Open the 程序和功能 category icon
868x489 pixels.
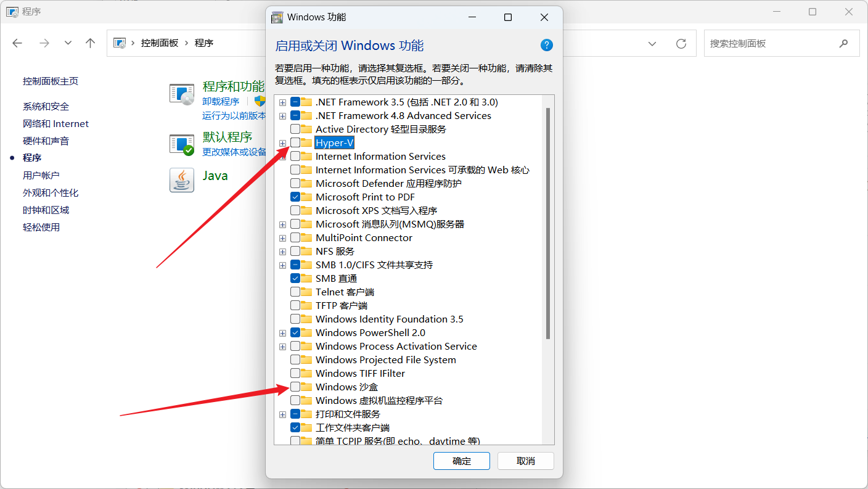coord(182,94)
